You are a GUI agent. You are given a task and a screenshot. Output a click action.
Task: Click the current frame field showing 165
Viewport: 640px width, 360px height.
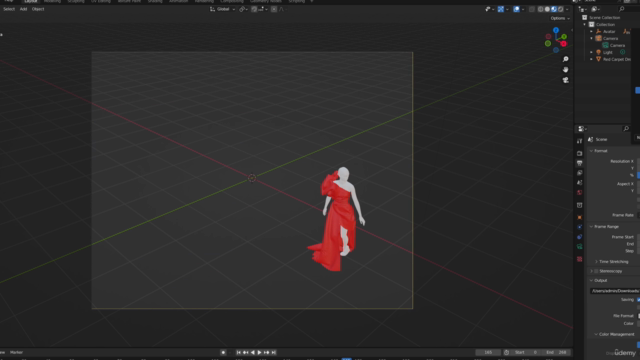tap(488, 352)
